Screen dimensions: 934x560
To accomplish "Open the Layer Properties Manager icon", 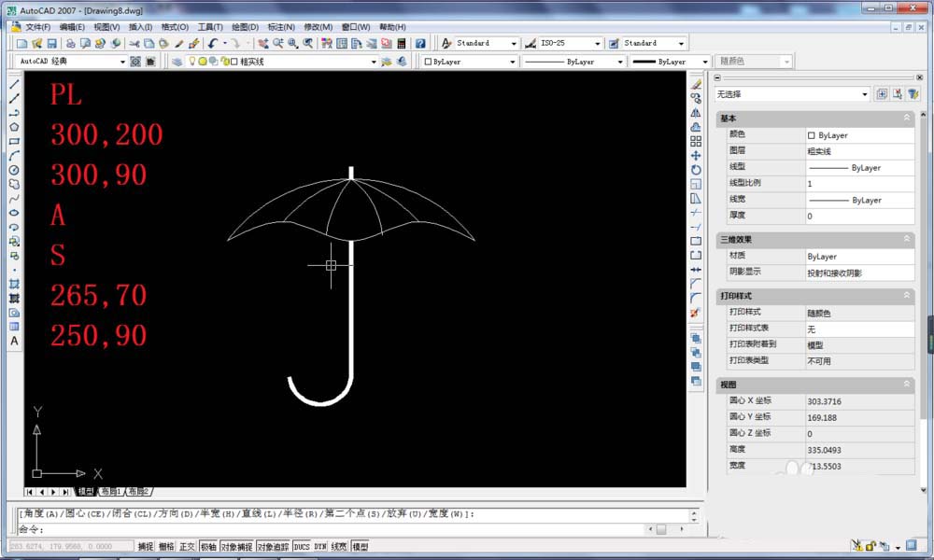I will click(177, 62).
